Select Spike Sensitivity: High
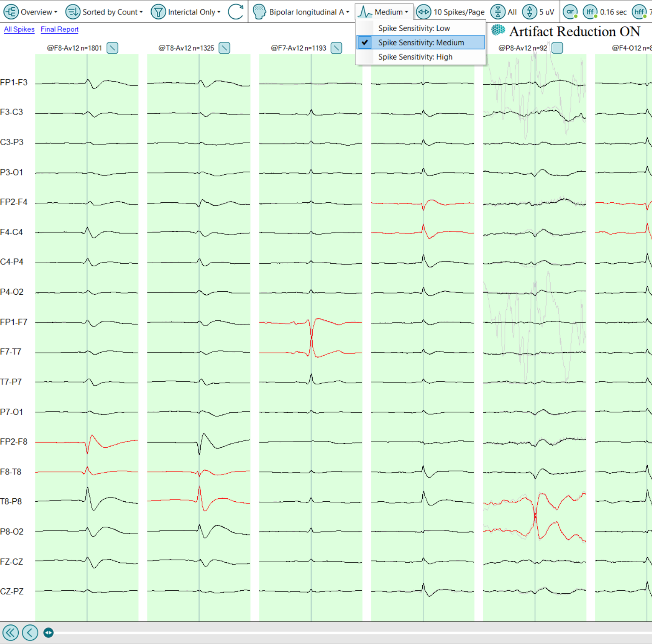652x644 pixels. (421, 57)
